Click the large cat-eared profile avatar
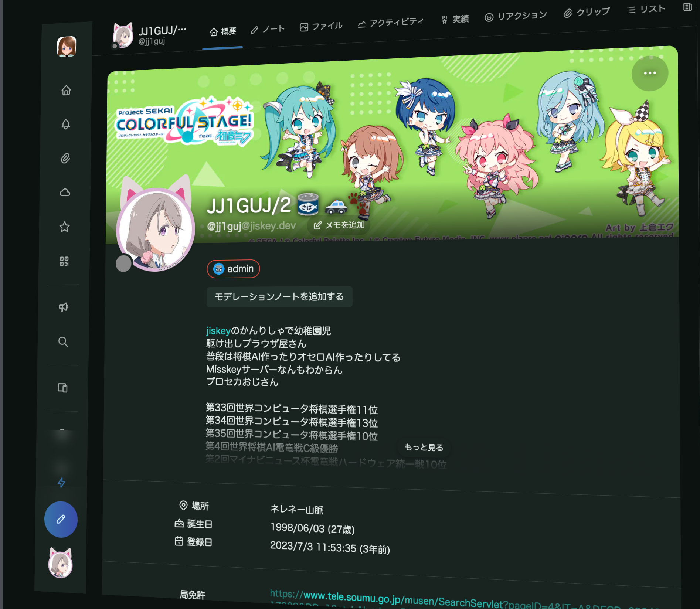700x609 pixels. pyautogui.click(x=156, y=229)
